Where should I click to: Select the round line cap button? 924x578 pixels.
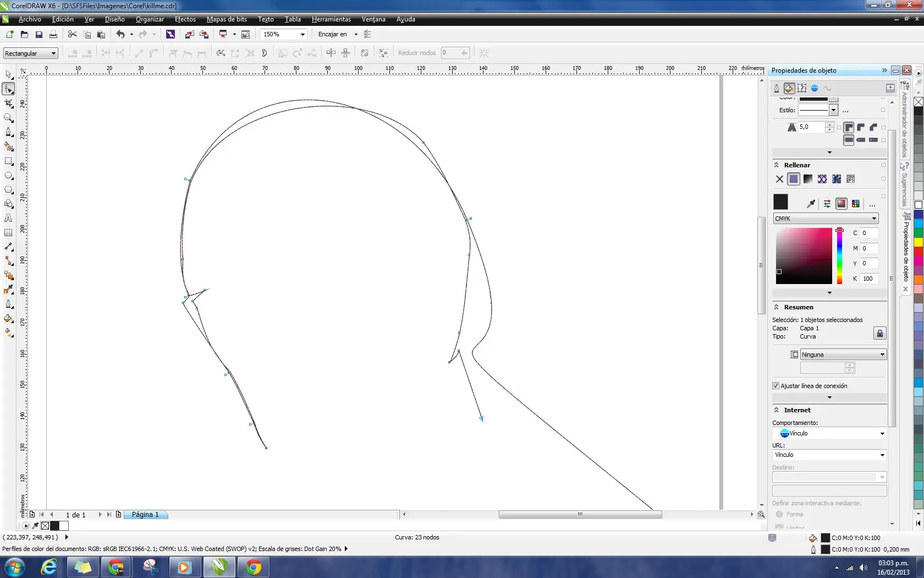coord(861,140)
